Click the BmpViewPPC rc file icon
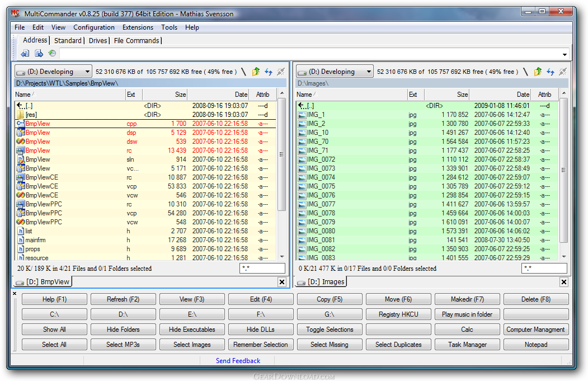Image resolution: width=588 pixels, height=381 pixels. coord(21,204)
